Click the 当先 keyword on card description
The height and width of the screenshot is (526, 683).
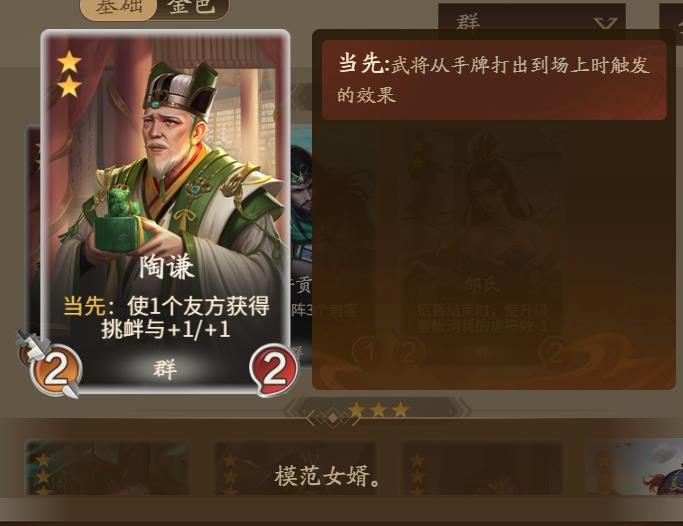85,306
